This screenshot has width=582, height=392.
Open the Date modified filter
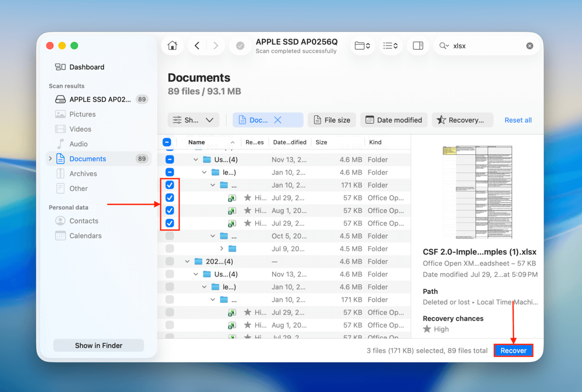pos(394,120)
